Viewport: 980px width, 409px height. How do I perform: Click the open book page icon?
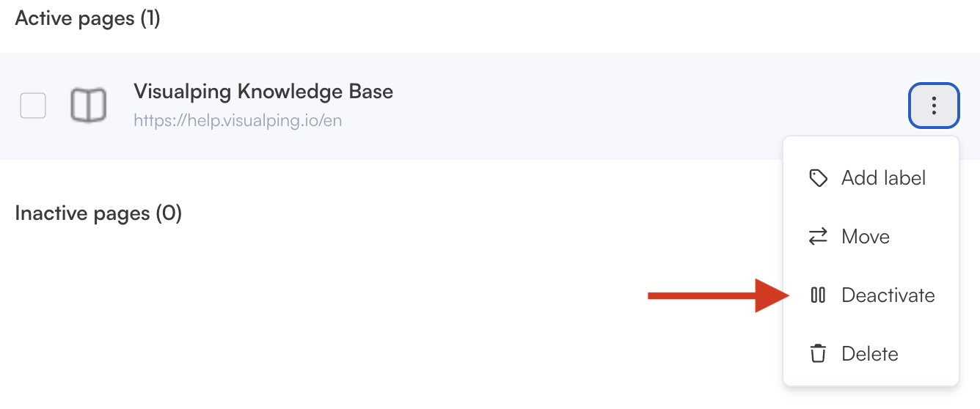click(x=88, y=105)
